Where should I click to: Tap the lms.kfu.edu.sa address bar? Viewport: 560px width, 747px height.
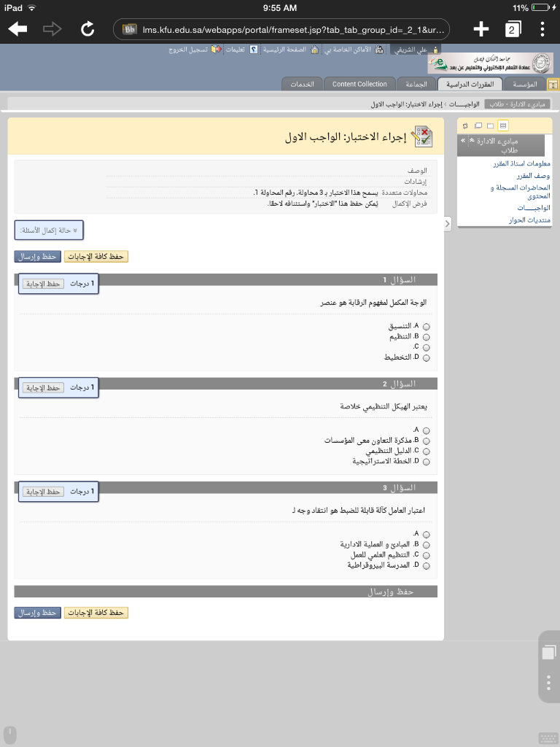point(281,29)
